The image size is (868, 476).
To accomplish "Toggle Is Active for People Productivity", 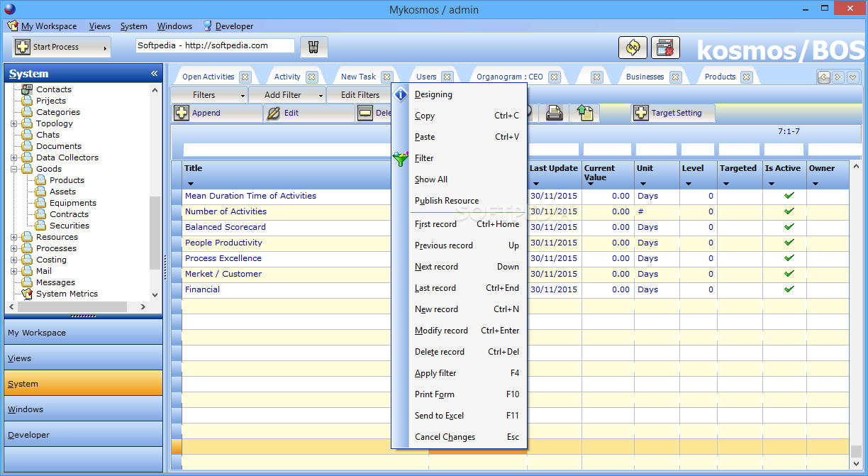I will tap(789, 242).
